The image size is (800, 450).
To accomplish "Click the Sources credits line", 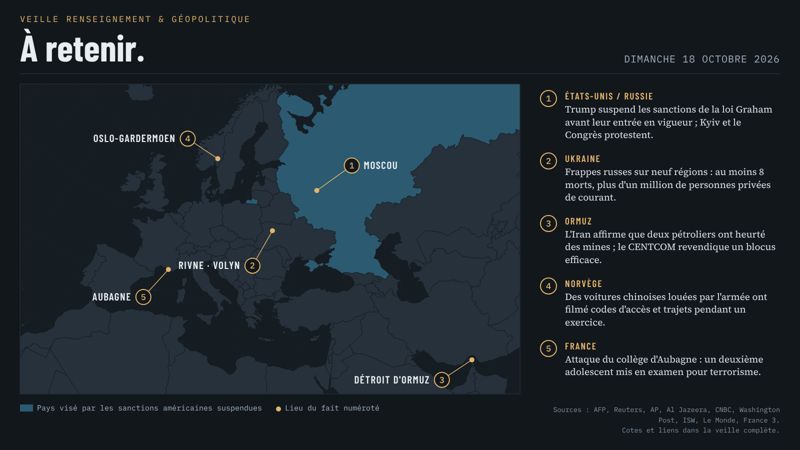I will click(x=666, y=415).
